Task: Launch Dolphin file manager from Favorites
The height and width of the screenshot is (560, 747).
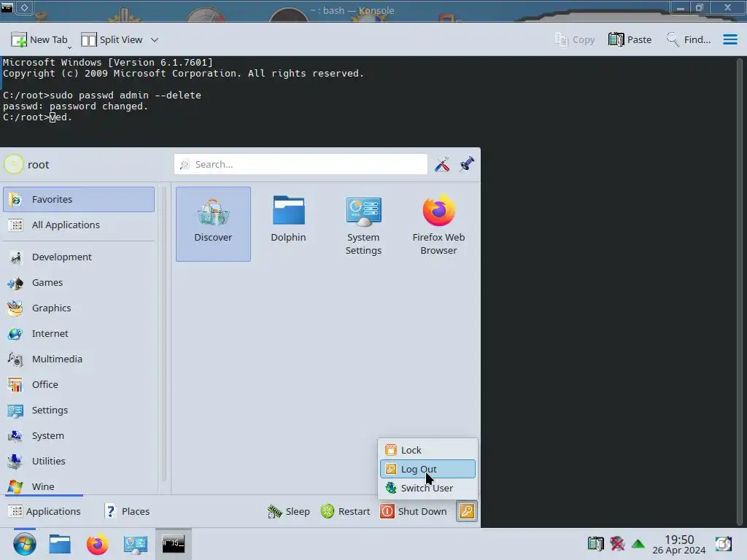Action: click(x=288, y=224)
